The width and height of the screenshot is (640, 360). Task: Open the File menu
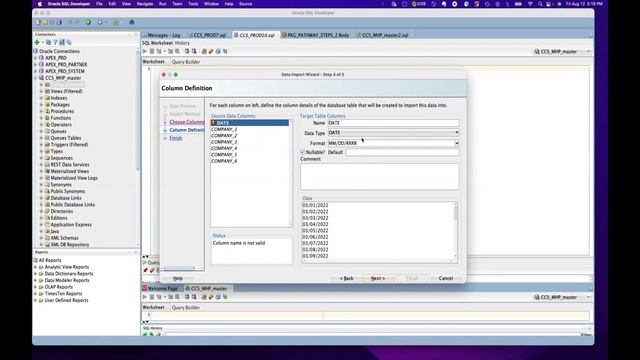tap(99, 4)
